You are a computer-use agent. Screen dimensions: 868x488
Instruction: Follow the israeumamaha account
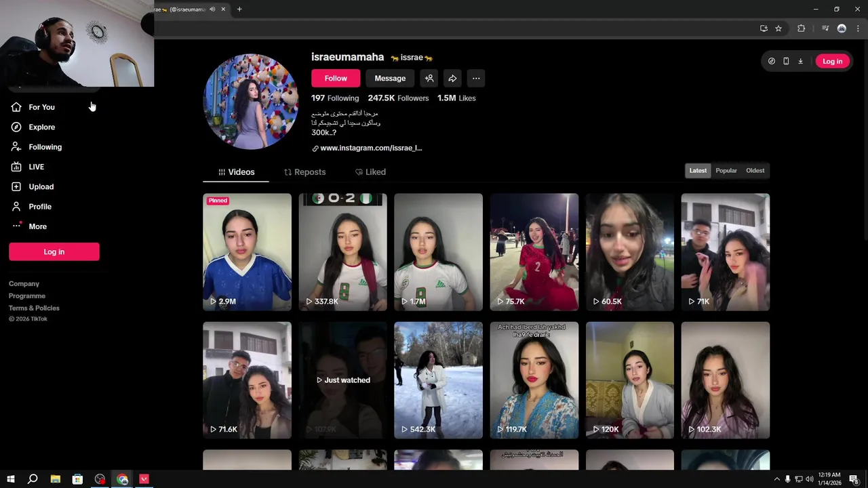point(336,79)
